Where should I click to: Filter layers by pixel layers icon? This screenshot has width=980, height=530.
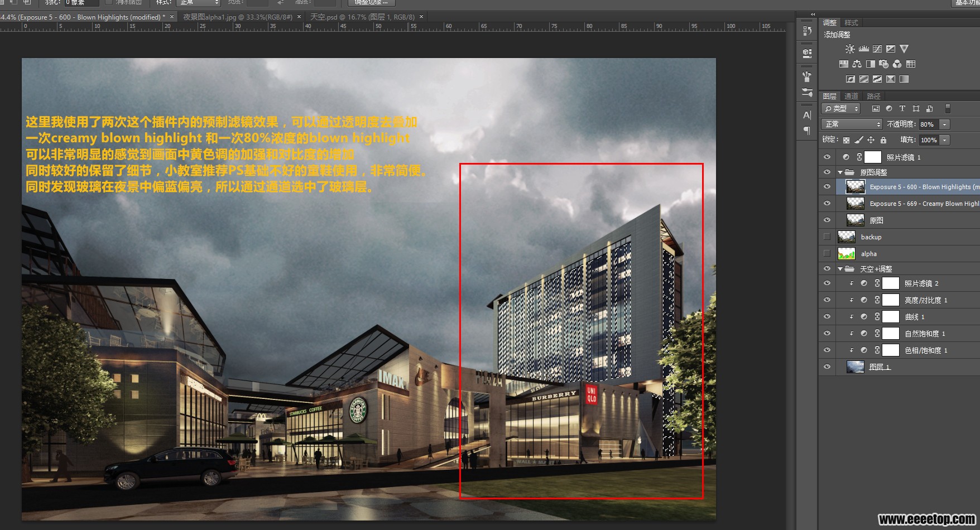(876, 109)
